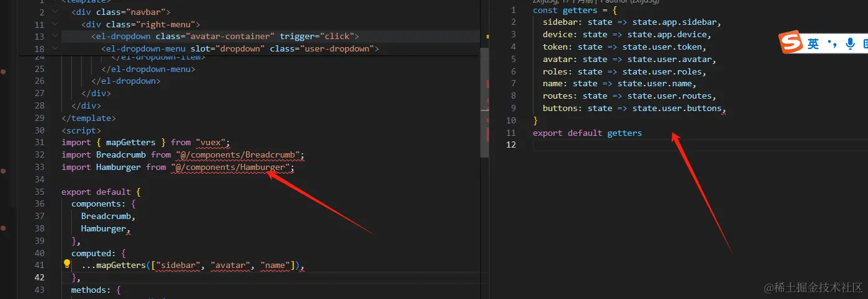
Task: Click "avatar" string in mapGetters array
Action: 230,266
